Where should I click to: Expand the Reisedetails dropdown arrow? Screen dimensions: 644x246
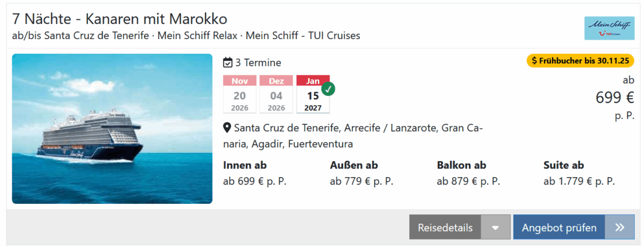point(496,227)
